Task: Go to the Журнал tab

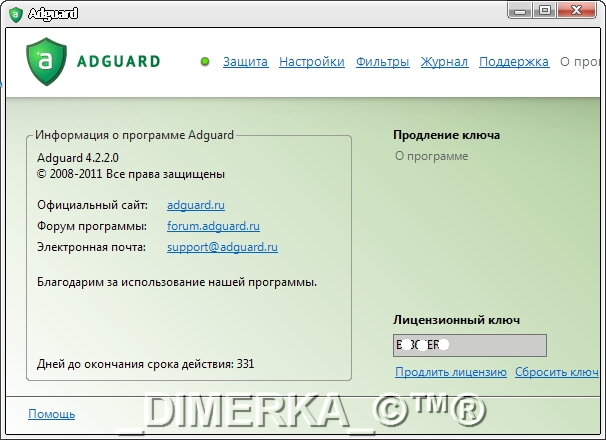Action: coord(444,62)
